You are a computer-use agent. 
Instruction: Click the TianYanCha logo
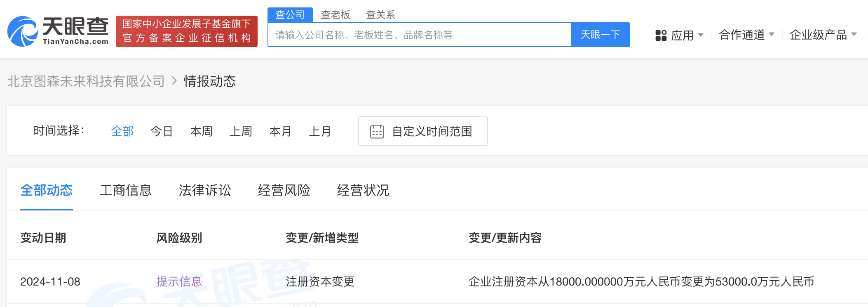click(58, 31)
